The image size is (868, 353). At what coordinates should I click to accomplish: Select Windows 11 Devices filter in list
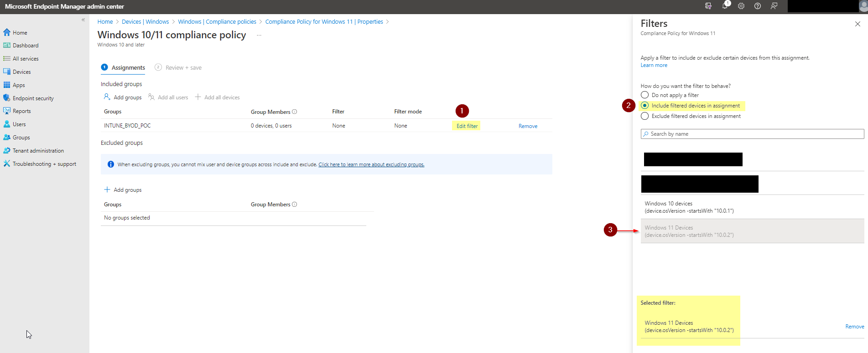point(752,231)
